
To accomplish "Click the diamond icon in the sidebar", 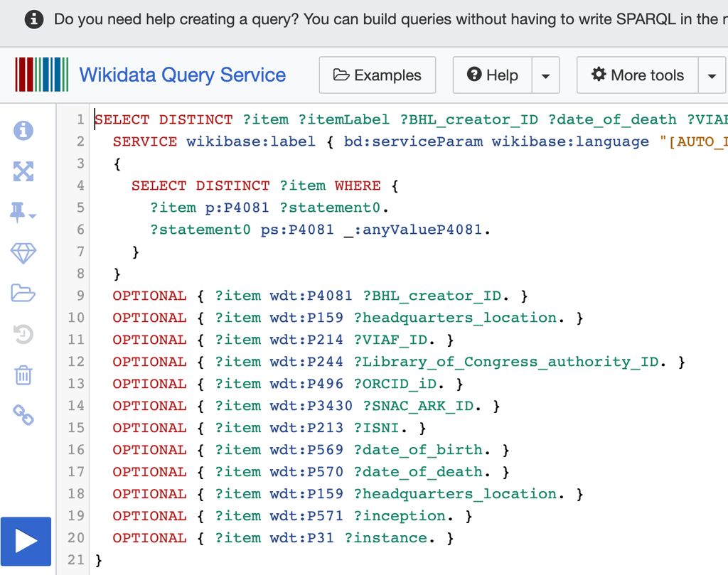I will pyautogui.click(x=23, y=253).
